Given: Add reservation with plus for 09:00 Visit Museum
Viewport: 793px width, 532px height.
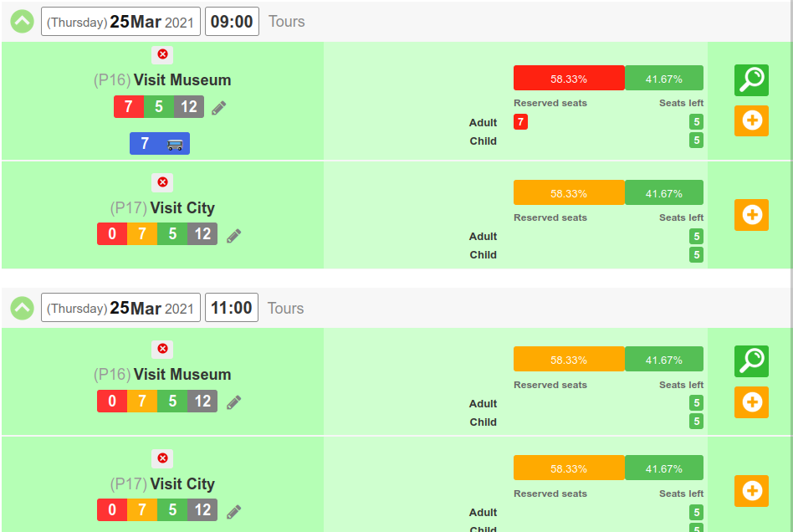Looking at the screenshot, I should (751, 120).
